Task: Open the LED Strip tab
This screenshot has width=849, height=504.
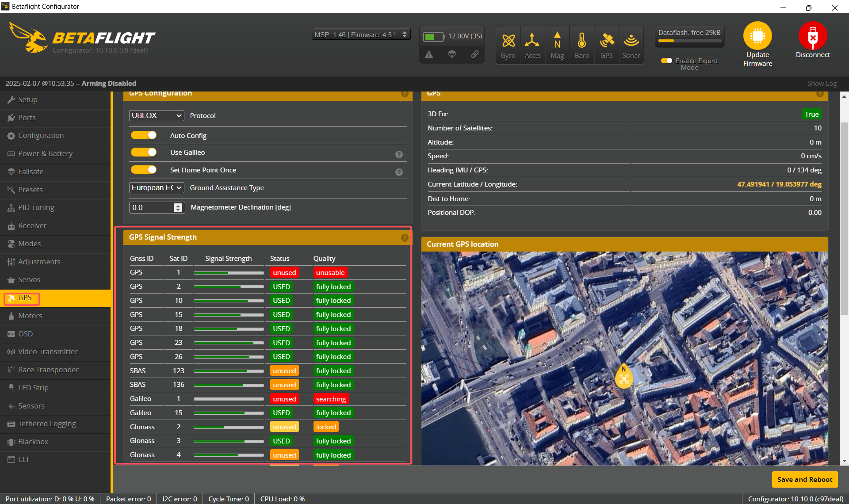Action: pos(55,388)
